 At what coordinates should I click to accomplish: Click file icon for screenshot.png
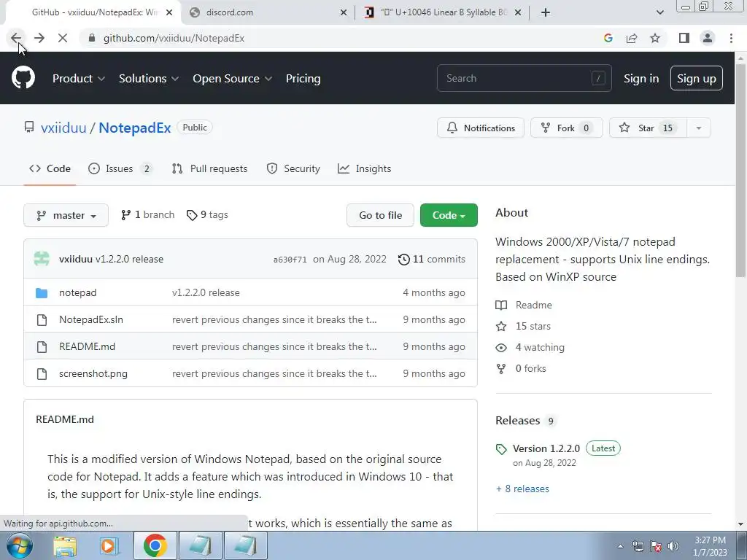pos(42,374)
